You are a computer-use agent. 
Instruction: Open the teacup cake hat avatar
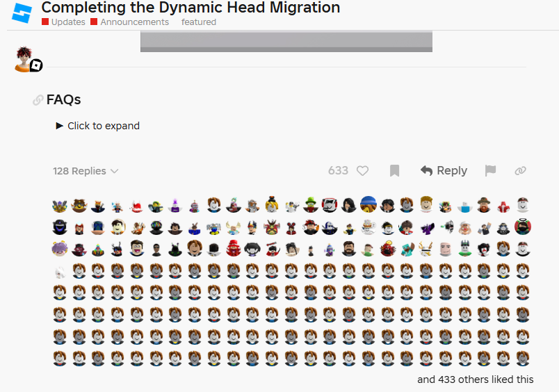[368, 227]
